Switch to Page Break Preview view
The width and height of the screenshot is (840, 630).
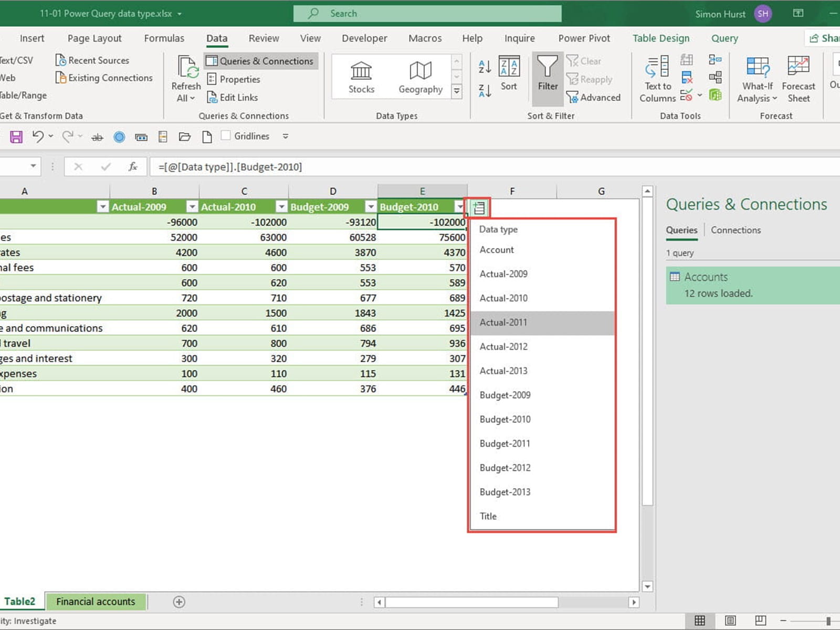pyautogui.click(x=760, y=621)
